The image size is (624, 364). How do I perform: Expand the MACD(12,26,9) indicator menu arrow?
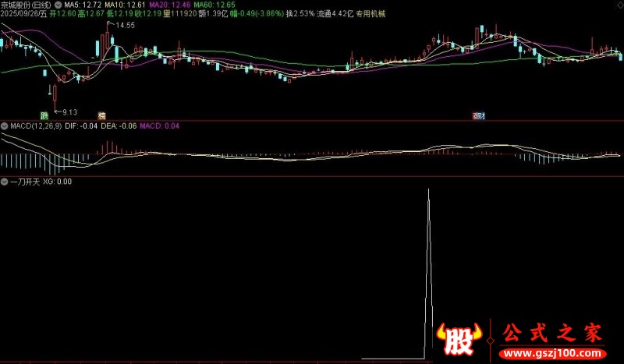click(4, 126)
